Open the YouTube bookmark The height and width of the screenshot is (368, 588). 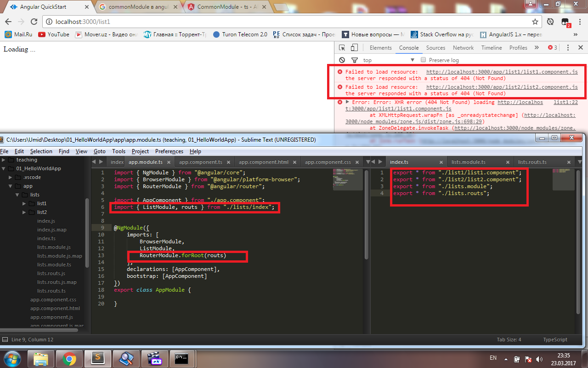point(54,34)
